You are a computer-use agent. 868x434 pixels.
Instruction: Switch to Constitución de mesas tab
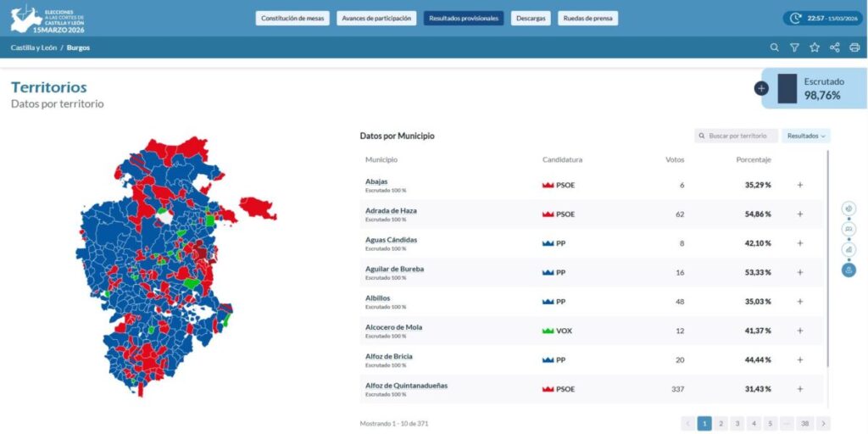pos(292,18)
